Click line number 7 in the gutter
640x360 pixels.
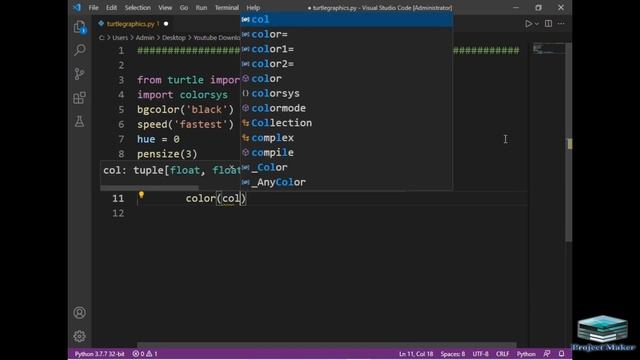click(x=121, y=139)
